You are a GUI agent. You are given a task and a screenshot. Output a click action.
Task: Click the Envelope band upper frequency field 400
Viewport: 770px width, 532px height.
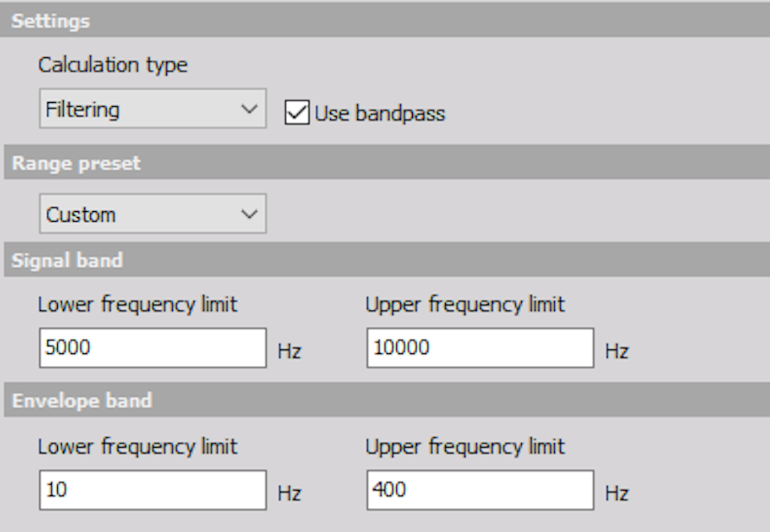(480, 490)
